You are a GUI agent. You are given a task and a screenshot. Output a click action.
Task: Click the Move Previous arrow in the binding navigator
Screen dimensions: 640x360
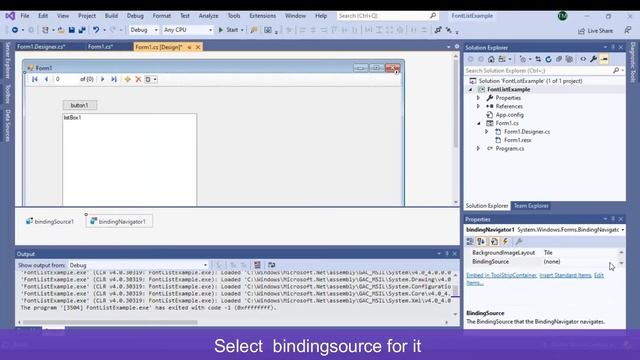(46, 79)
